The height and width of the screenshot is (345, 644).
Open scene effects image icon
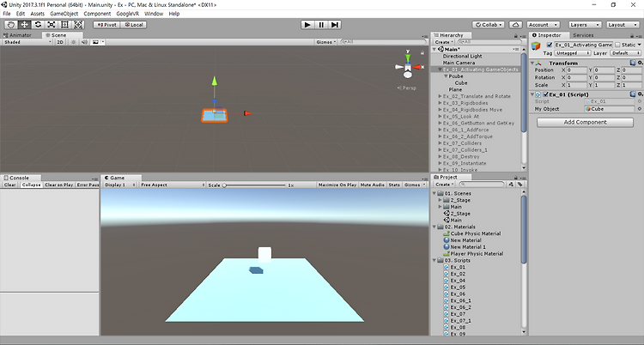click(x=95, y=42)
